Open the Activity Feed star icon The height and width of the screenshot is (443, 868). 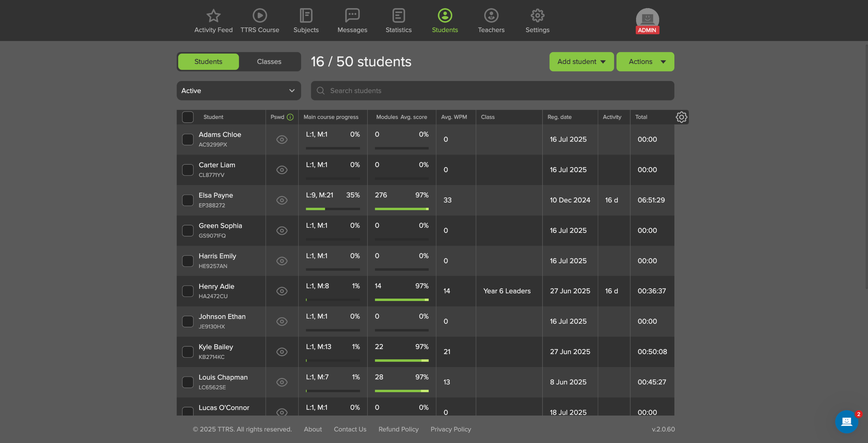click(213, 16)
